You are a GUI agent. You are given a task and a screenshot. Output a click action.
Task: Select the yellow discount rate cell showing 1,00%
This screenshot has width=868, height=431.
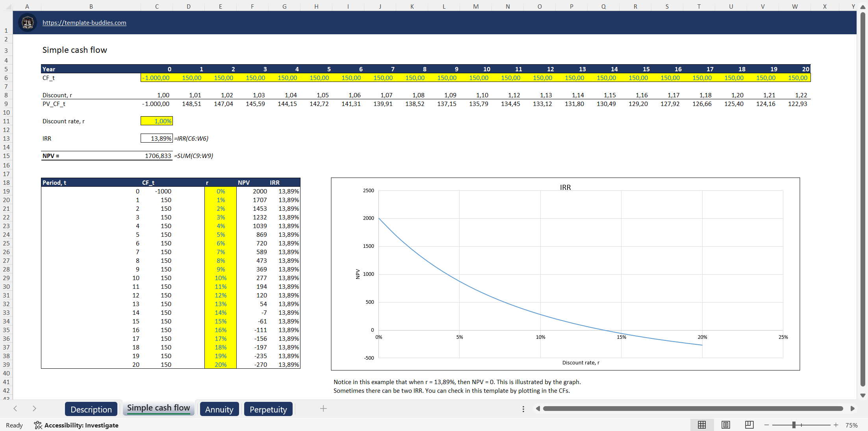click(157, 121)
